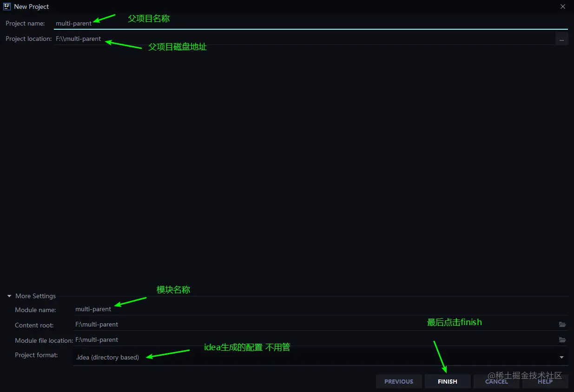
Task: Click the Finish button
Action: click(448, 381)
